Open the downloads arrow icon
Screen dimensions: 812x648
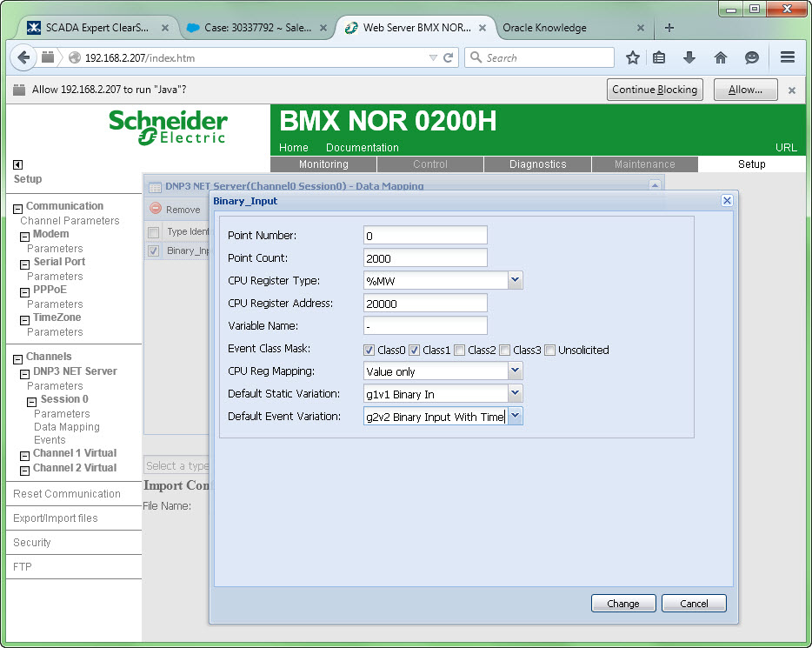click(689, 57)
